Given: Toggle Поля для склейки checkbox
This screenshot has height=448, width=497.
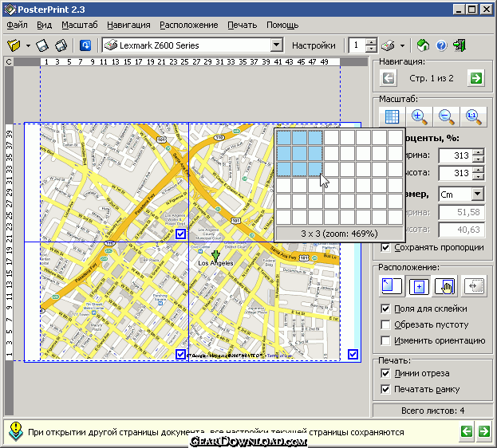Looking at the screenshot, I should [x=385, y=308].
